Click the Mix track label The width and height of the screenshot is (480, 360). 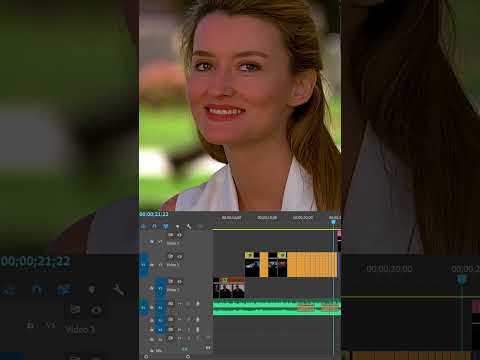click(159, 350)
